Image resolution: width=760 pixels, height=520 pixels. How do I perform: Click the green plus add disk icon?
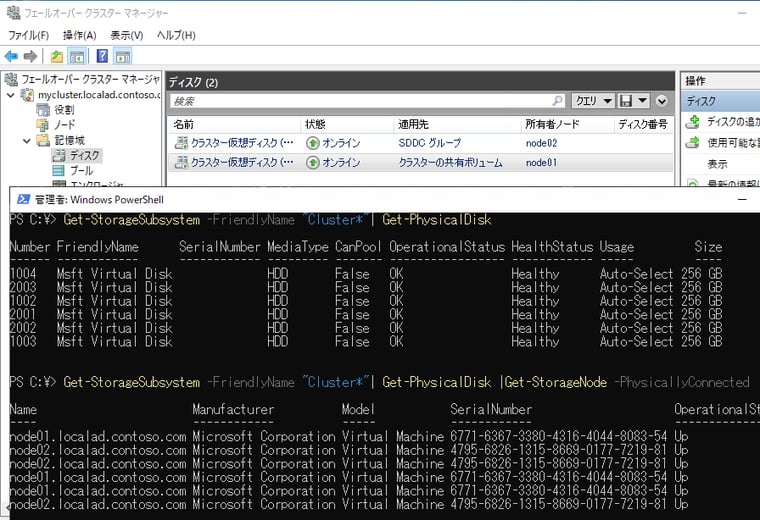(x=693, y=122)
